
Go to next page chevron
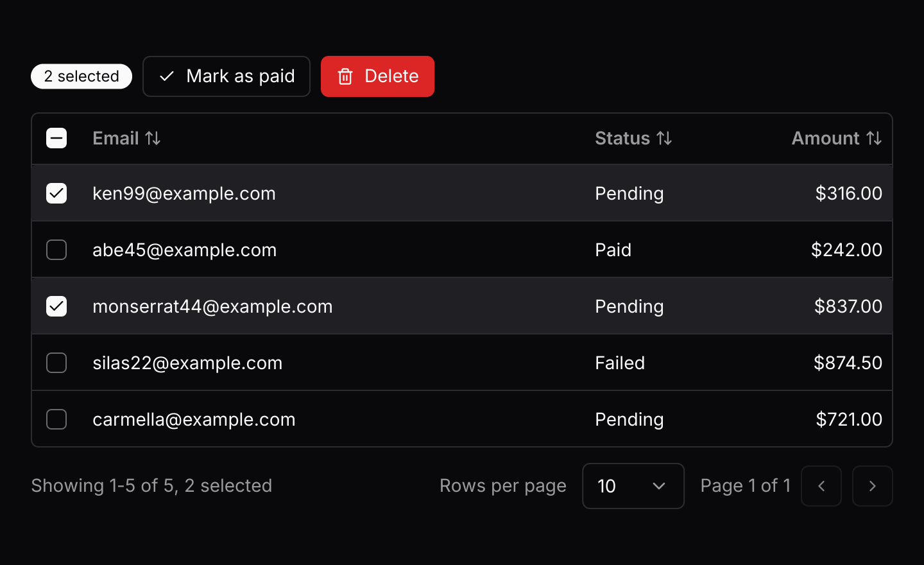point(873,486)
